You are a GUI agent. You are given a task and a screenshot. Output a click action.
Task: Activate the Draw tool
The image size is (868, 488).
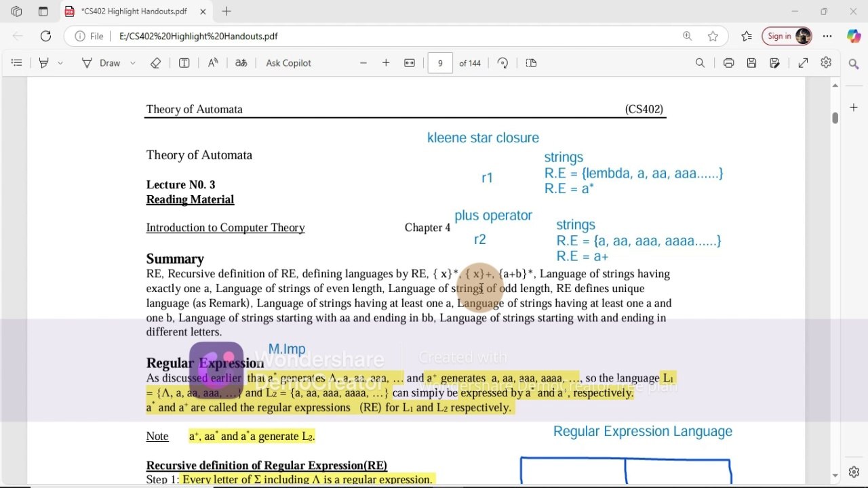pos(101,63)
